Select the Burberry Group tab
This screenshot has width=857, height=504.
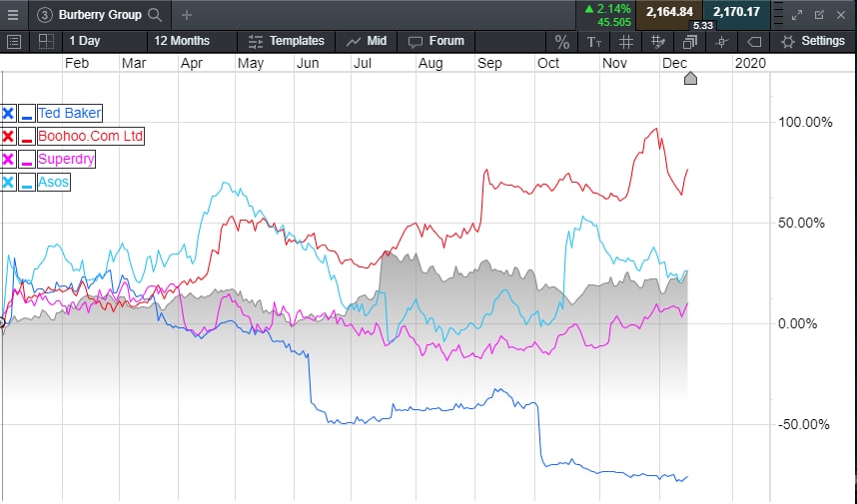click(x=100, y=15)
